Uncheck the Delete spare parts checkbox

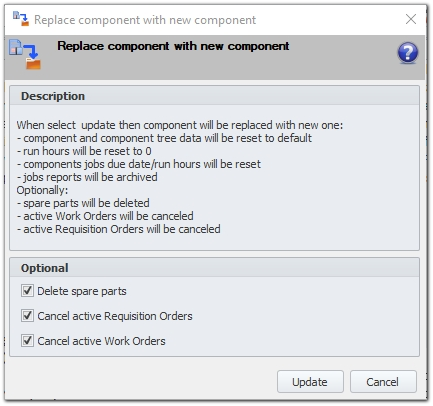tap(27, 291)
